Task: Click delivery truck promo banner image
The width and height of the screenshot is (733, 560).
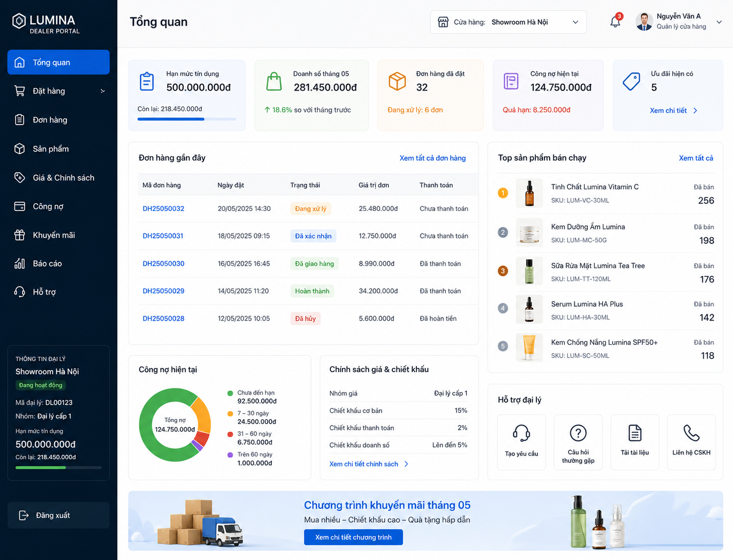Action: tap(200, 523)
